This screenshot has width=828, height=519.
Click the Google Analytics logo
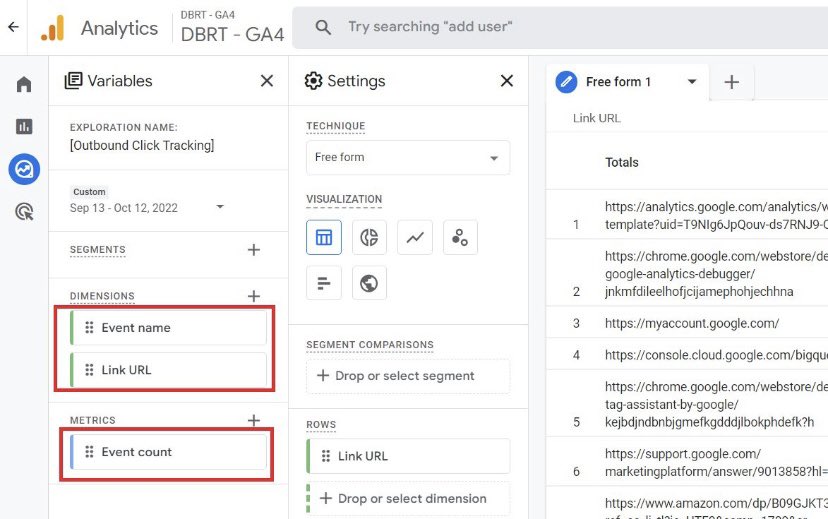coord(52,27)
